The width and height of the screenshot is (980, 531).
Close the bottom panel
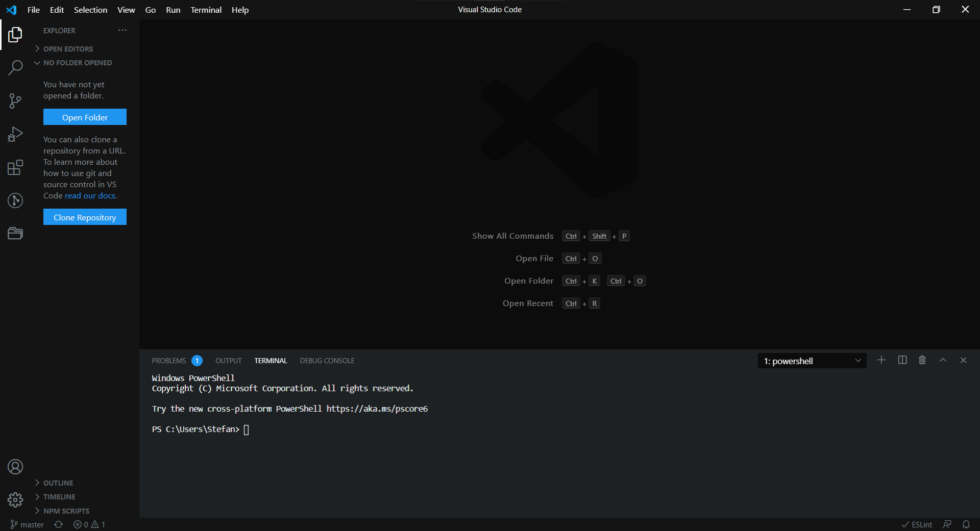pos(964,360)
